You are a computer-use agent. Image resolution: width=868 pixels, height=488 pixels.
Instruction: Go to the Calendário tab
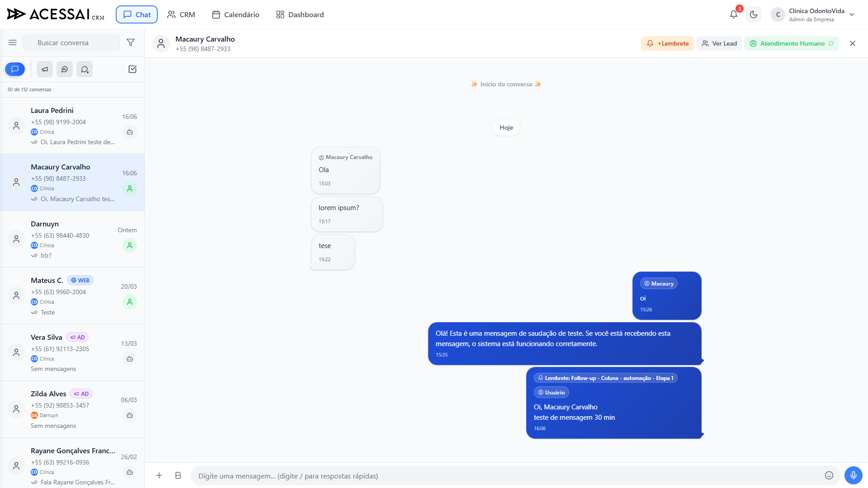pos(236,14)
